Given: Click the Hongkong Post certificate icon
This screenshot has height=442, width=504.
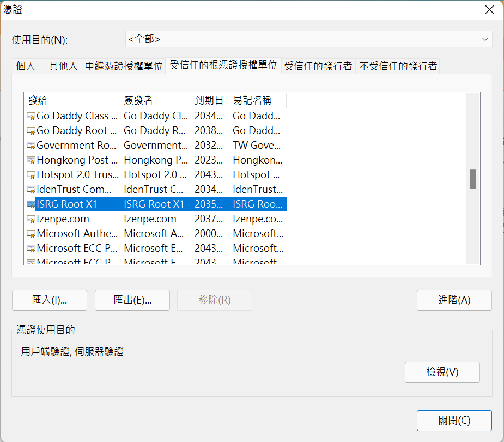Looking at the screenshot, I should coord(31,160).
